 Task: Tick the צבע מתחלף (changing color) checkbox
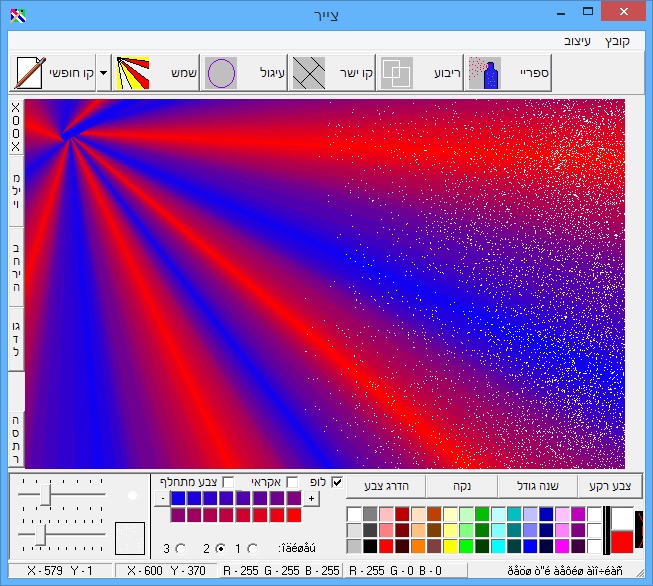228,482
